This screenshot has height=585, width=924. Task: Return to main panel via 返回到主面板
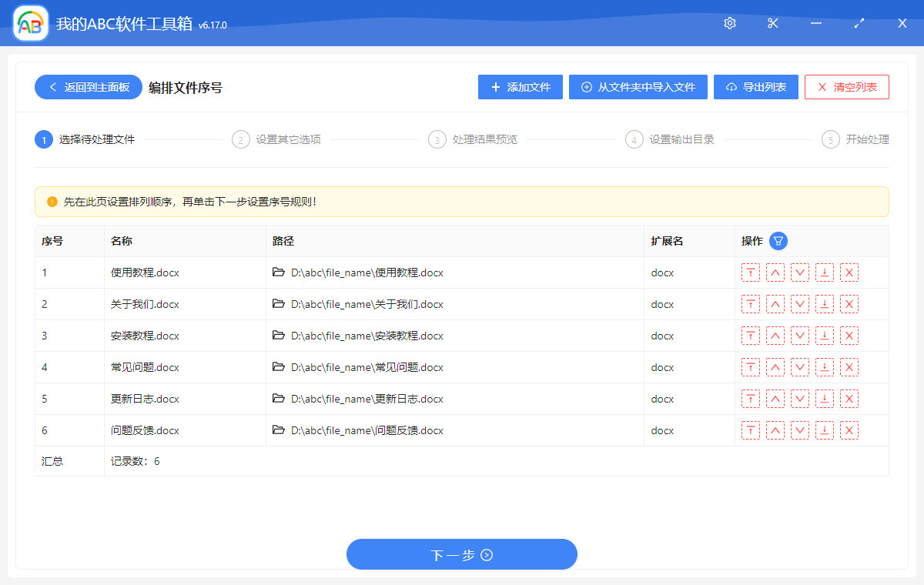click(88, 87)
